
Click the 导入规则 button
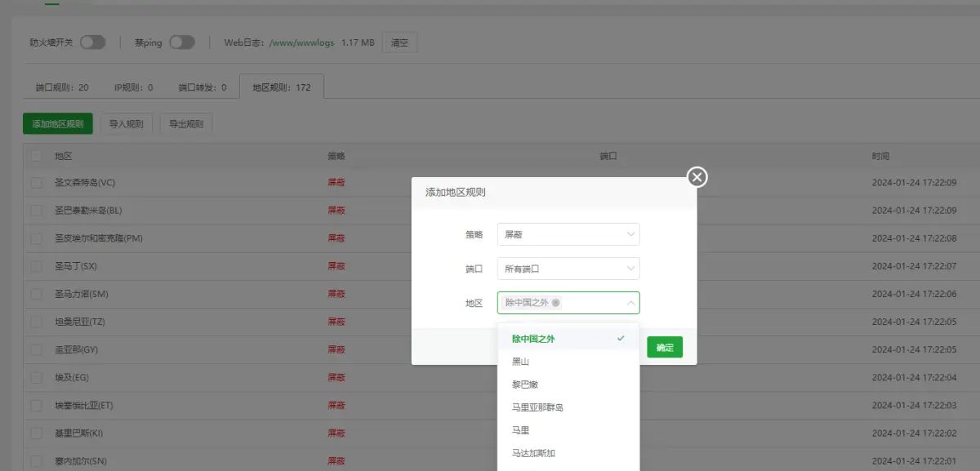tap(127, 123)
